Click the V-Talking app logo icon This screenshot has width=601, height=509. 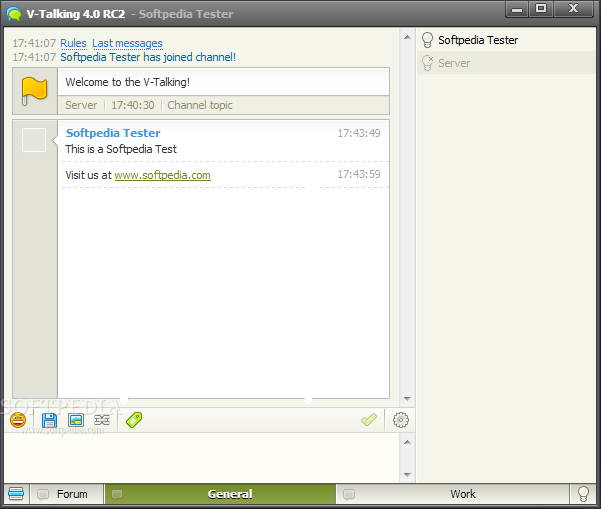pyautogui.click(x=14, y=14)
